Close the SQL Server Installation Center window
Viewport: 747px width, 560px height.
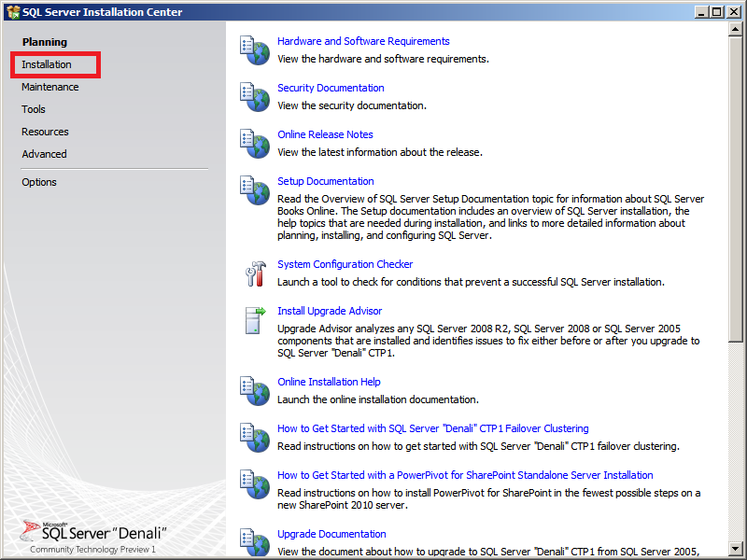pos(734,12)
